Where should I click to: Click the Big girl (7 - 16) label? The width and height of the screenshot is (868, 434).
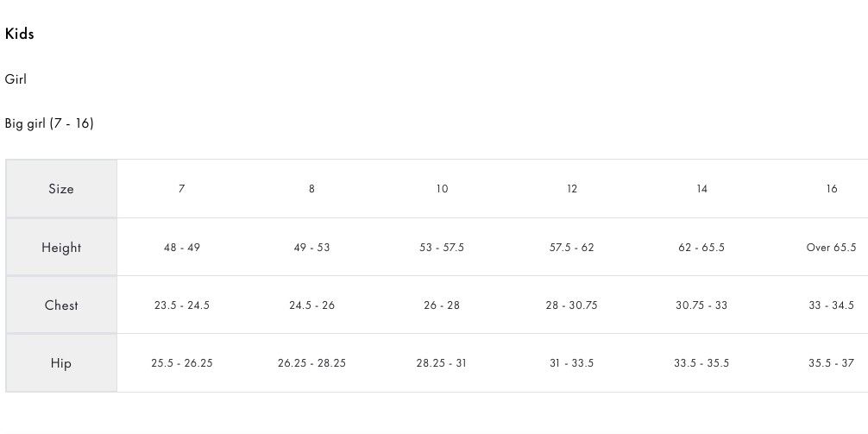coord(49,123)
